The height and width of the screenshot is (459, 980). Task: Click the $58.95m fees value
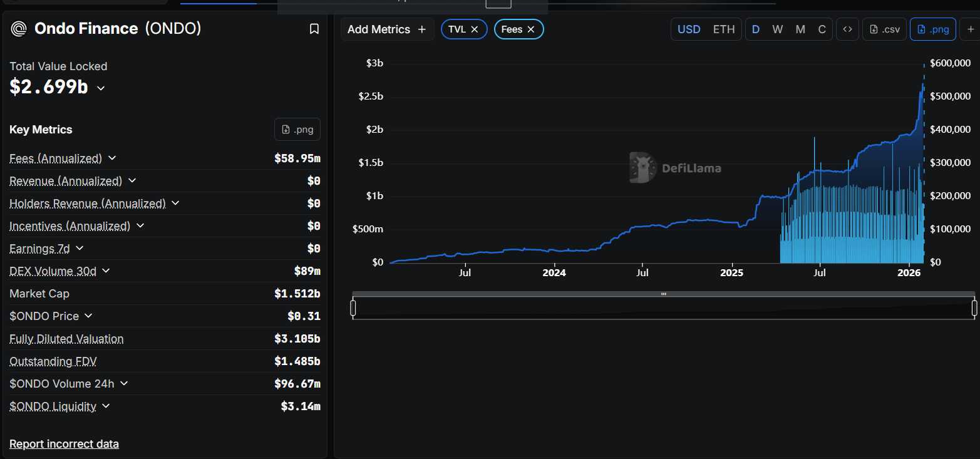[297, 158]
